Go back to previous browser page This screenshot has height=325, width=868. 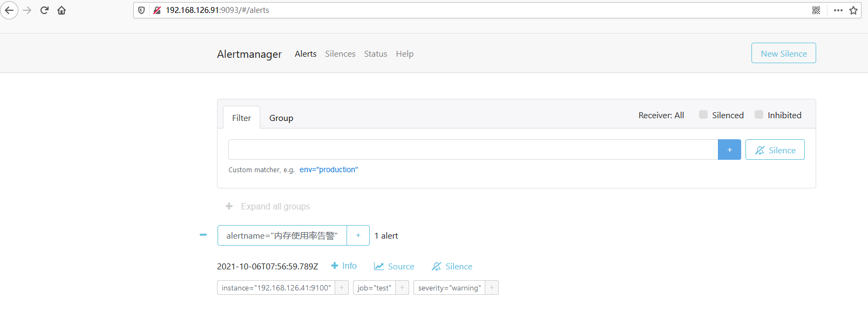coord(9,10)
